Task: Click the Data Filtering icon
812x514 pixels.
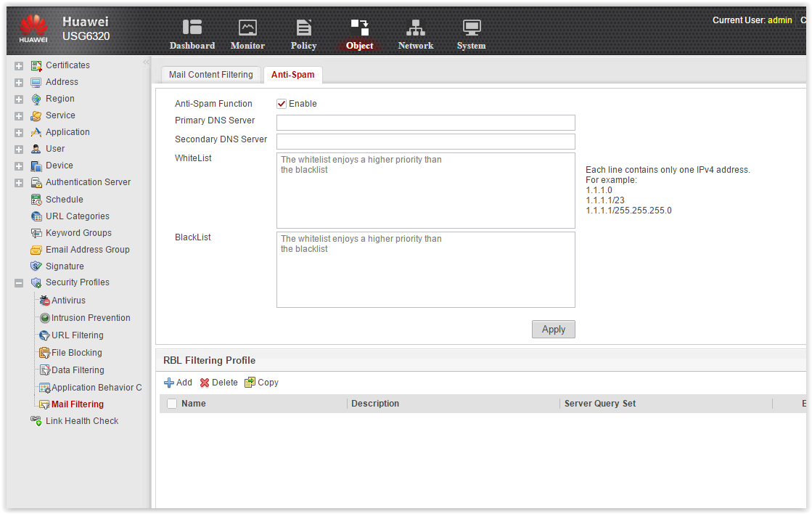Action: point(45,370)
